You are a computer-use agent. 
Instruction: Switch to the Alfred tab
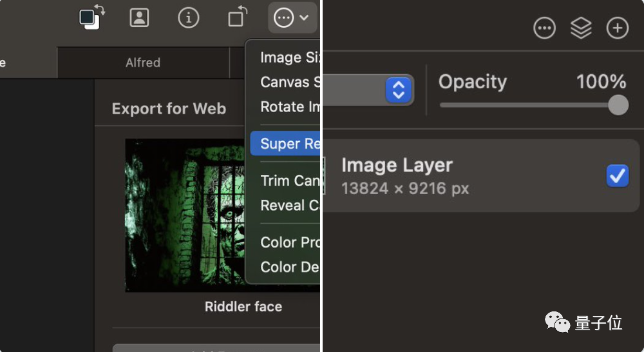(x=143, y=63)
